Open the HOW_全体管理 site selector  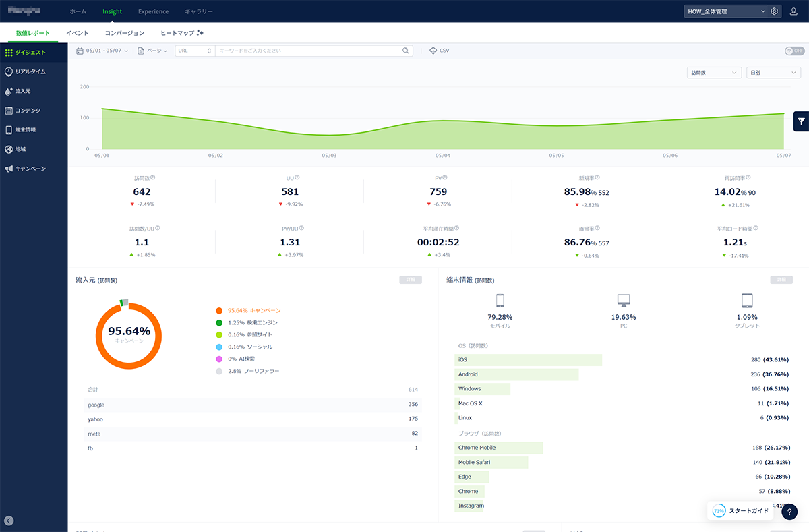[x=725, y=11]
